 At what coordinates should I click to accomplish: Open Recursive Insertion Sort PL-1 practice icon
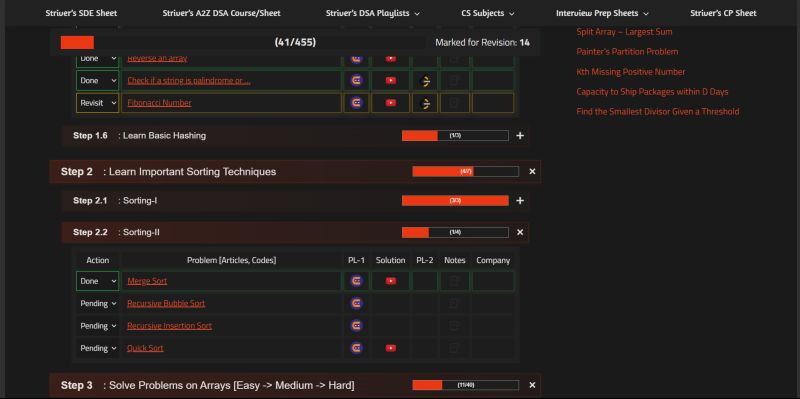[357, 326]
